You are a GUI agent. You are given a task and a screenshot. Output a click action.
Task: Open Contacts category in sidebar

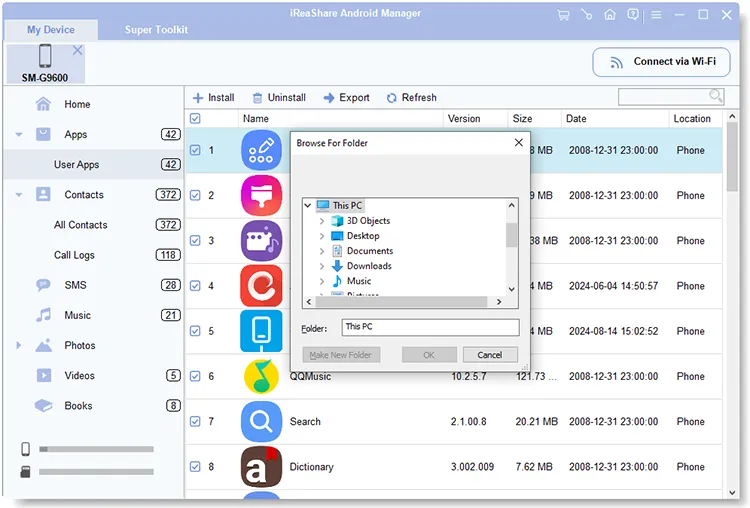(x=84, y=195)
